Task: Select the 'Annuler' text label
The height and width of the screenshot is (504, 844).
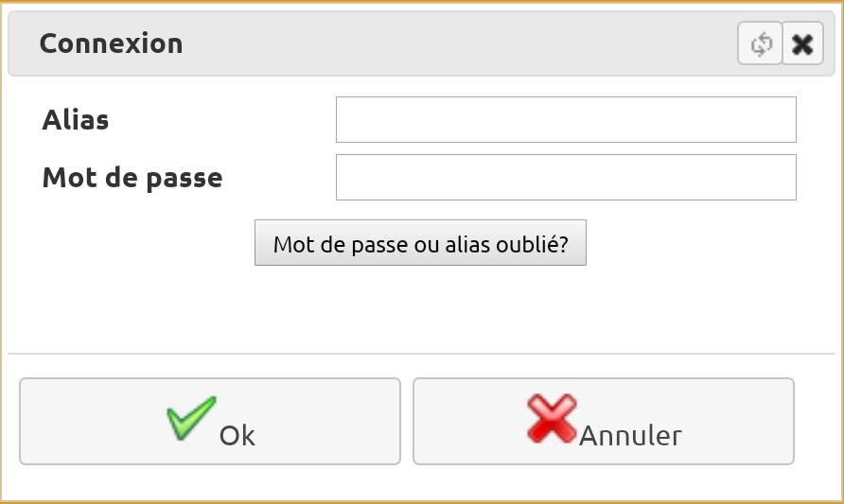Action: click(x=630, y=435)
